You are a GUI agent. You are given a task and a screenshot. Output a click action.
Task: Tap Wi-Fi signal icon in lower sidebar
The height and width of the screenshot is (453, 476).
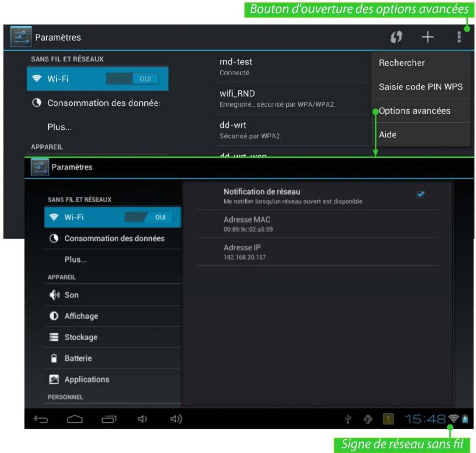pos(54,217)
